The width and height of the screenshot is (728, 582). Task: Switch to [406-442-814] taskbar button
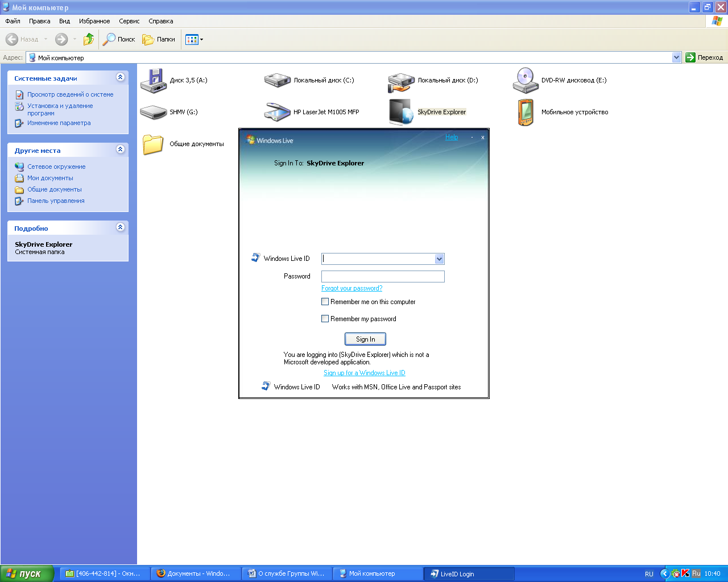105,573
